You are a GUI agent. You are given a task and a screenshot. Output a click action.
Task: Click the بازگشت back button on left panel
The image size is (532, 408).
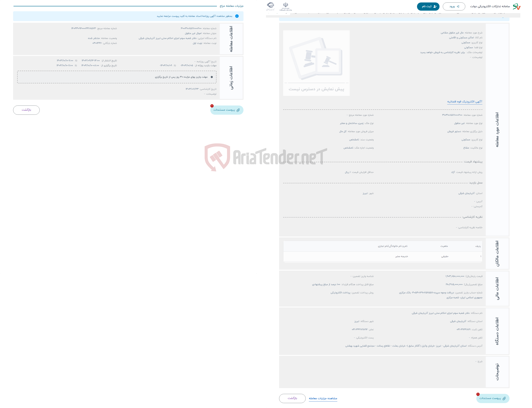pos(27,110)
